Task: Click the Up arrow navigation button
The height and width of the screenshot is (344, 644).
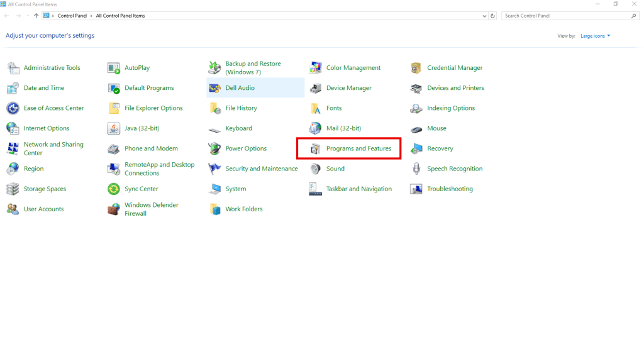Action: click(x=36, y=16)
